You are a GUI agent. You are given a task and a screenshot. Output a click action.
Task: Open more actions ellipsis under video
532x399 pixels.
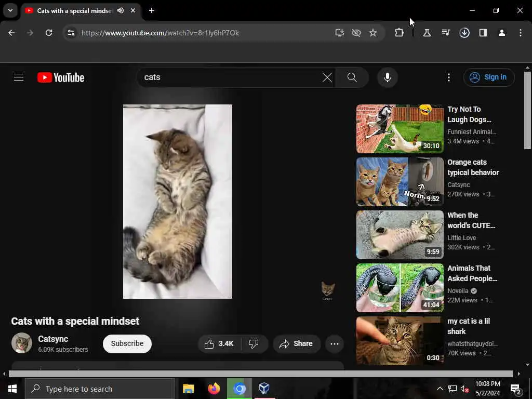pyautogui.click(x=334, y=344)
